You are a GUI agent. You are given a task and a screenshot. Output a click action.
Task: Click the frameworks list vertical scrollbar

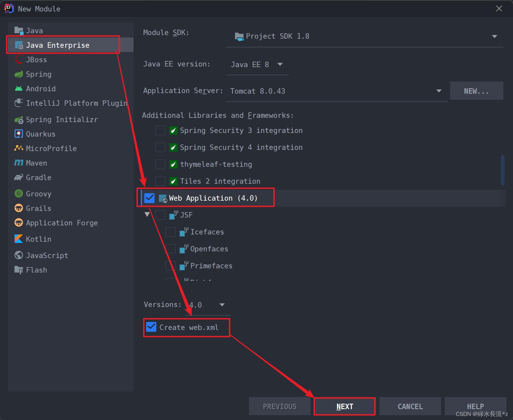click(x=503, y=170)
